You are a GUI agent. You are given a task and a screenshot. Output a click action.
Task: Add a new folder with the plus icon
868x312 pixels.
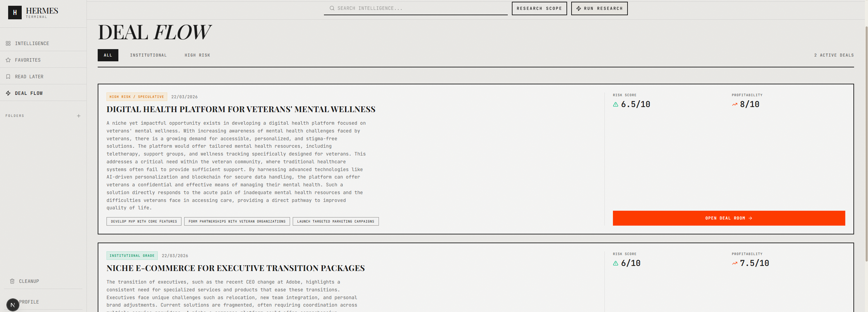click(79, 116)
